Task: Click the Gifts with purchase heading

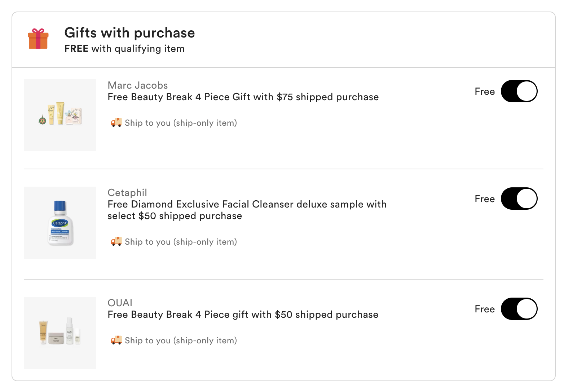Action: pyautogui.click(x=129, y=33)
